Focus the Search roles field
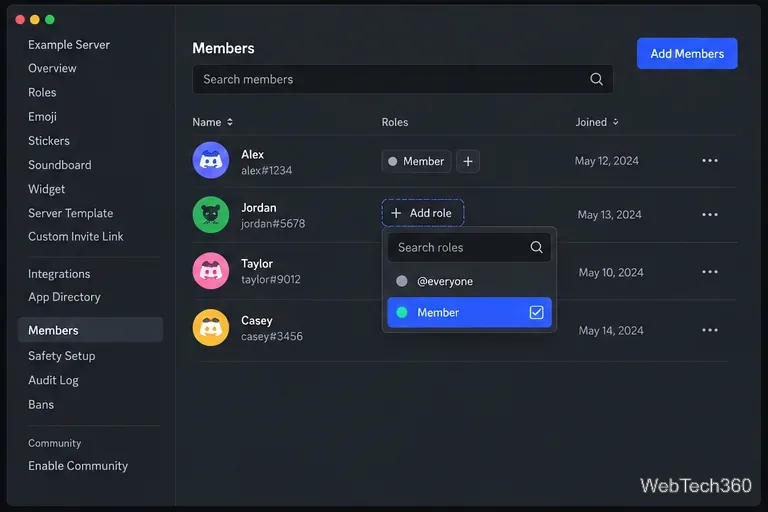This screenshot has height=512, width=768. tap(469, 247)
